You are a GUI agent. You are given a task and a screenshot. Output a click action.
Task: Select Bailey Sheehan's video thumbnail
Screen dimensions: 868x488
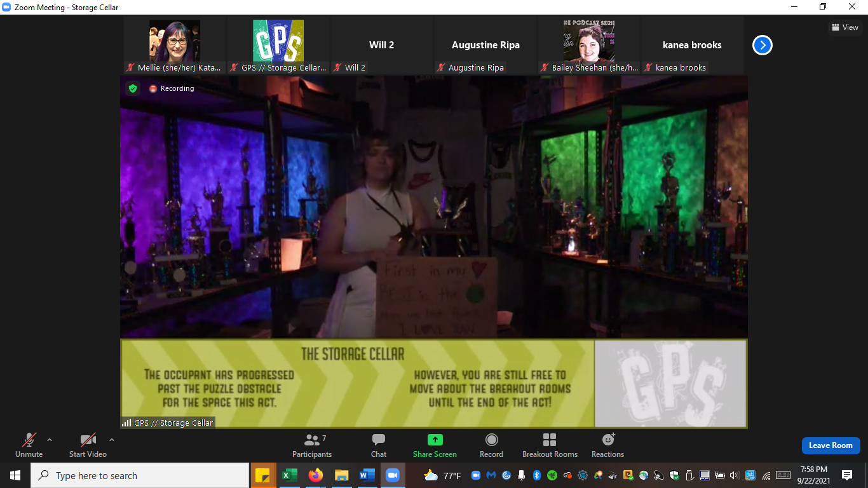(588, 41)
